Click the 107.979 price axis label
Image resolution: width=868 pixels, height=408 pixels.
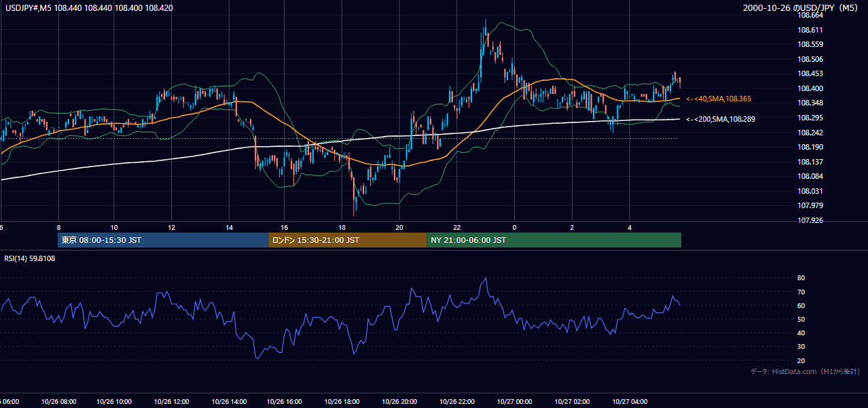point(811,205)
